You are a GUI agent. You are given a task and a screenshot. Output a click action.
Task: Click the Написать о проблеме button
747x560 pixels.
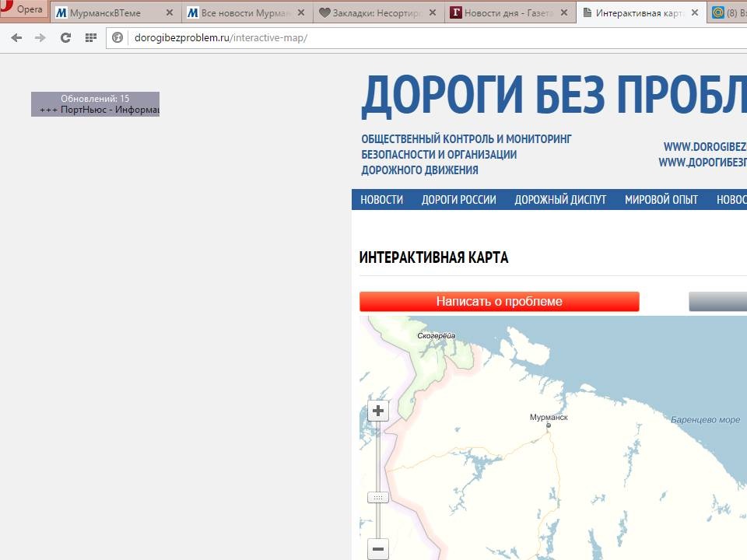(500, 302)
